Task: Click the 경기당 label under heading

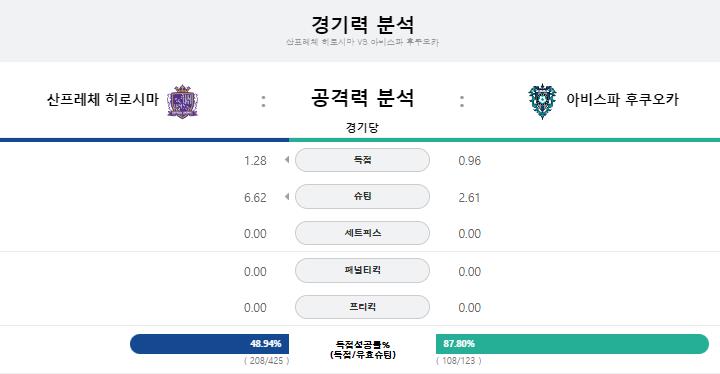Action: tap(362, 127)
